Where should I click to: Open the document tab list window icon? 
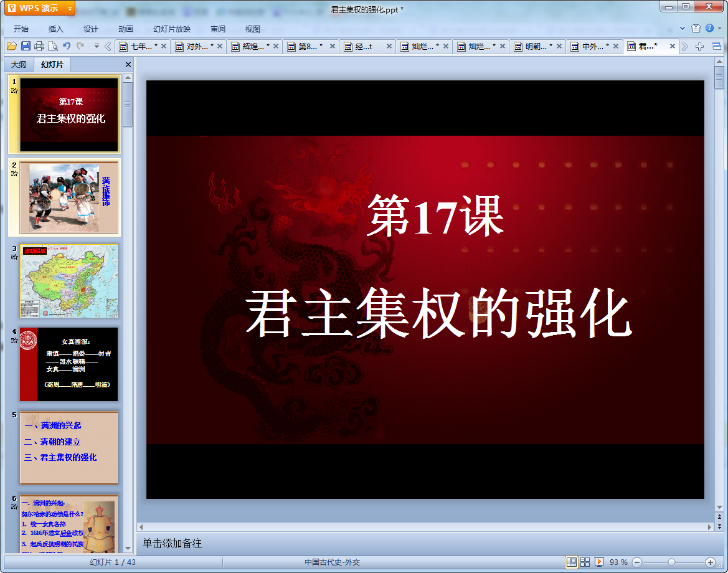[x=716, y=47]
